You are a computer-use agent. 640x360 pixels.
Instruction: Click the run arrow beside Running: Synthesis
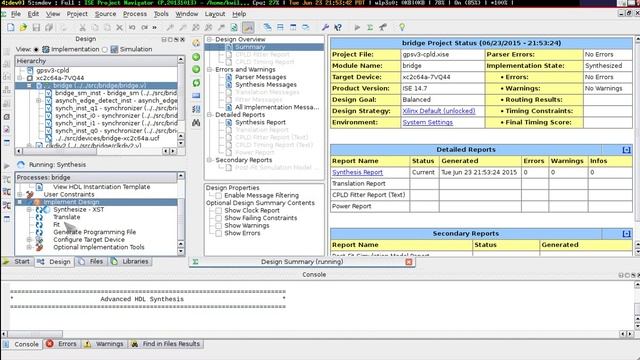(x=7, y=165)
